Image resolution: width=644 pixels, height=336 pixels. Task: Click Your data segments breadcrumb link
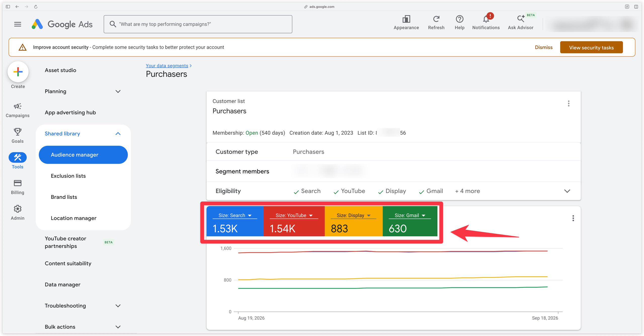click(167, 66)
